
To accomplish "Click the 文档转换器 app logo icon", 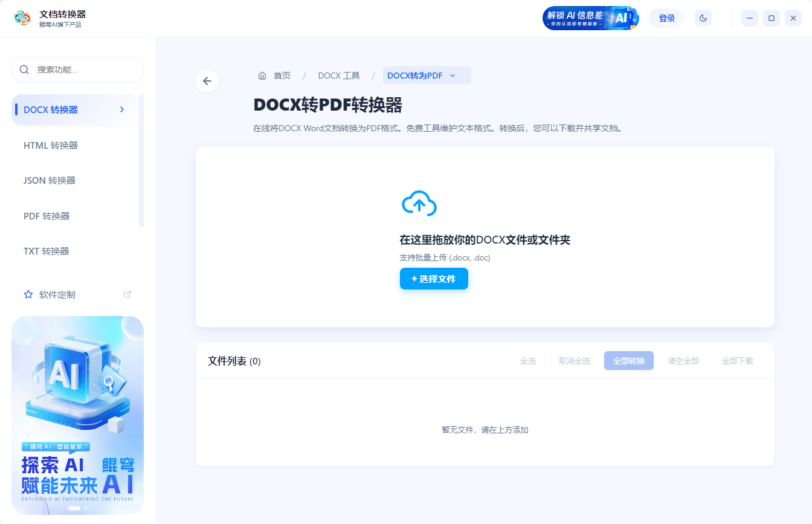I will coord(23,18).
